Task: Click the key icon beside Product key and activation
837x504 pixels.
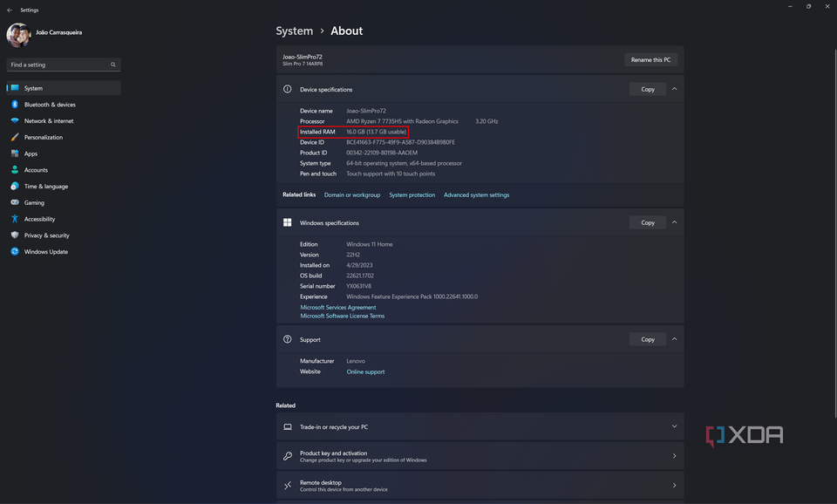Action: [x=288, y=456]
